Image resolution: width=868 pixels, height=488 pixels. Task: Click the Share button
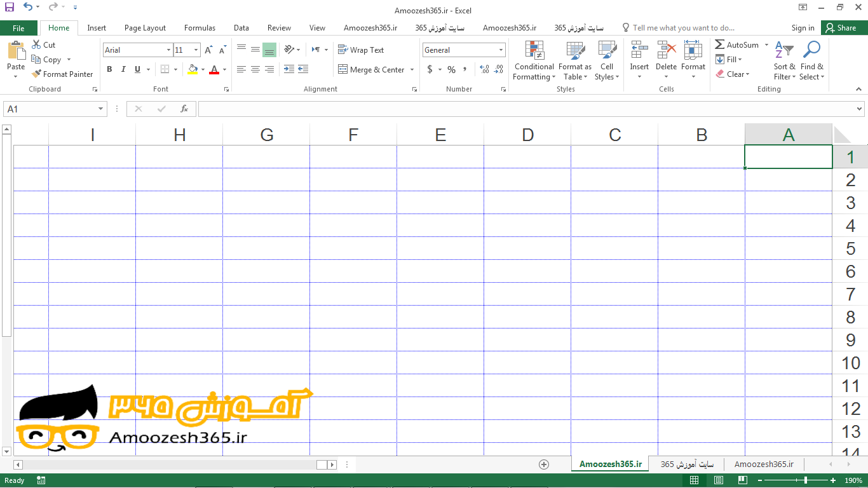tap(841, 28)
